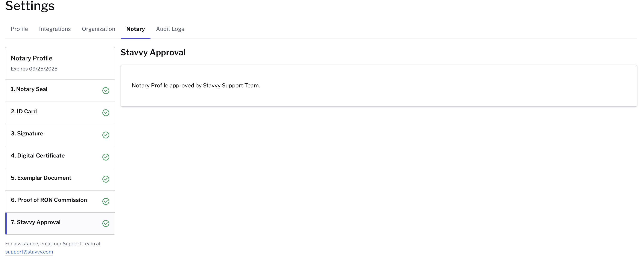Click the checkmark for Proof of RON Commission
The height and width of the screenshot is (264, 644).
pos(106,201)
